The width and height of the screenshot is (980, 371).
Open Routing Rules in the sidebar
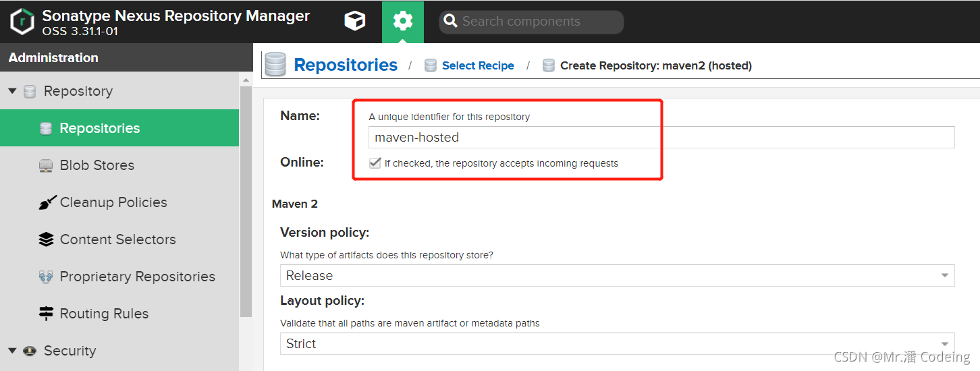click(119, 314)
